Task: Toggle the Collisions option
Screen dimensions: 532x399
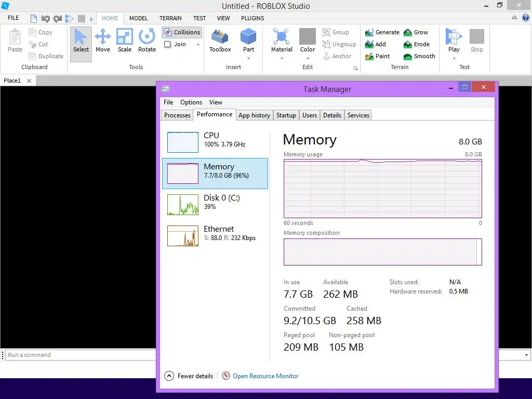Action: [x=182, y=32]
